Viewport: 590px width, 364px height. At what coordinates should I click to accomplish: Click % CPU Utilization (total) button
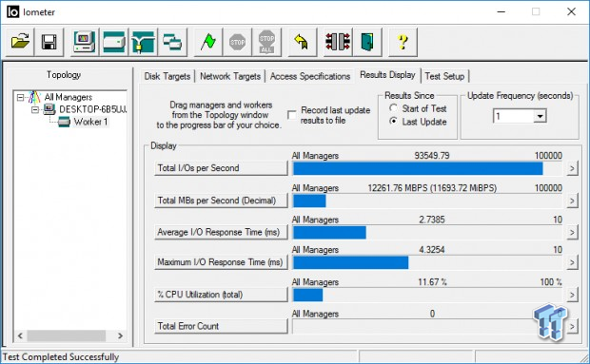(x=221, y=295)
